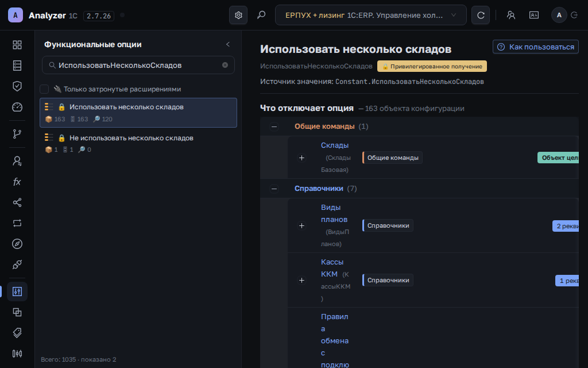This screenshot has height=368, width=588.
Task: Open the Кассы ККМ link
Action: [x=332, y=268]
